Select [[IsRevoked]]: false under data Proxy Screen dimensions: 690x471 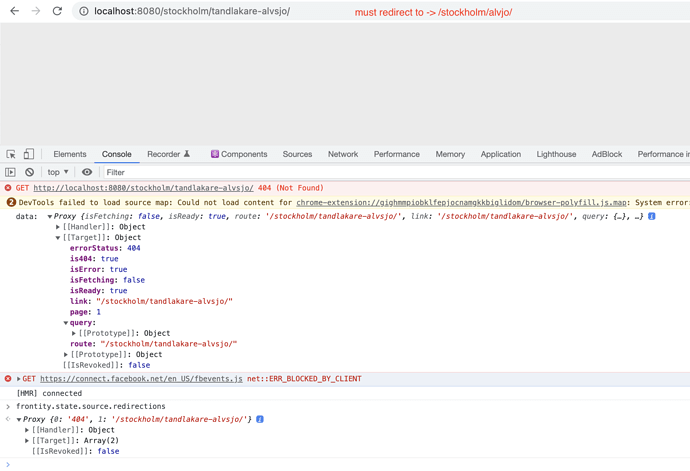(106, 365)
